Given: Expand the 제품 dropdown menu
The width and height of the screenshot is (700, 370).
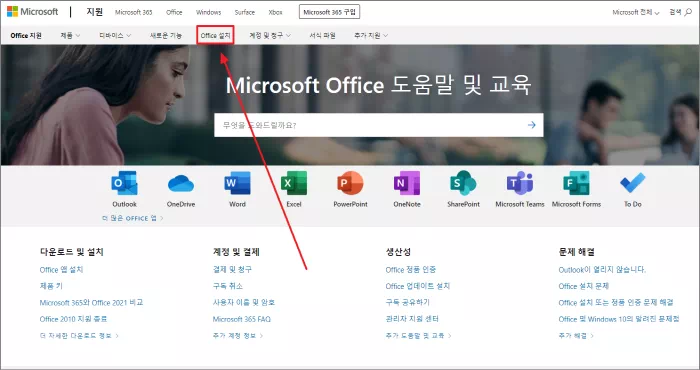Looking at the screenshot, I should (70, 35).
